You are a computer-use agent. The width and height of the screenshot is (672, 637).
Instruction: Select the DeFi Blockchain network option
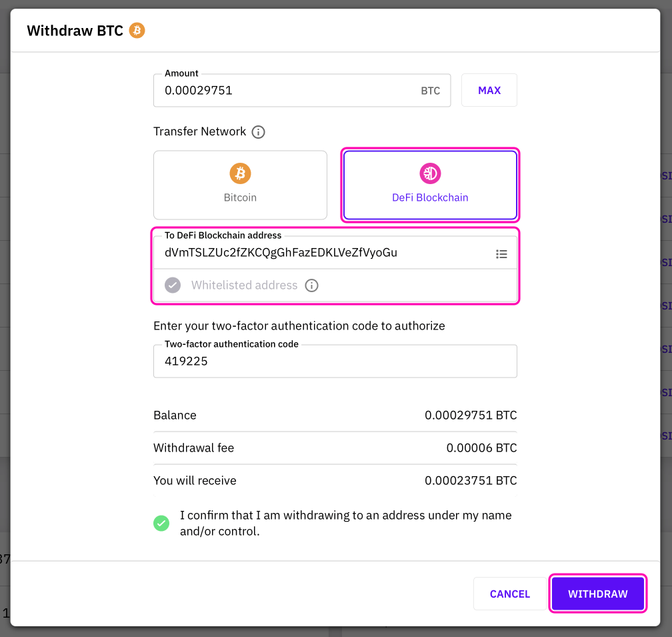pyautogui.click(x=430, y=185)
